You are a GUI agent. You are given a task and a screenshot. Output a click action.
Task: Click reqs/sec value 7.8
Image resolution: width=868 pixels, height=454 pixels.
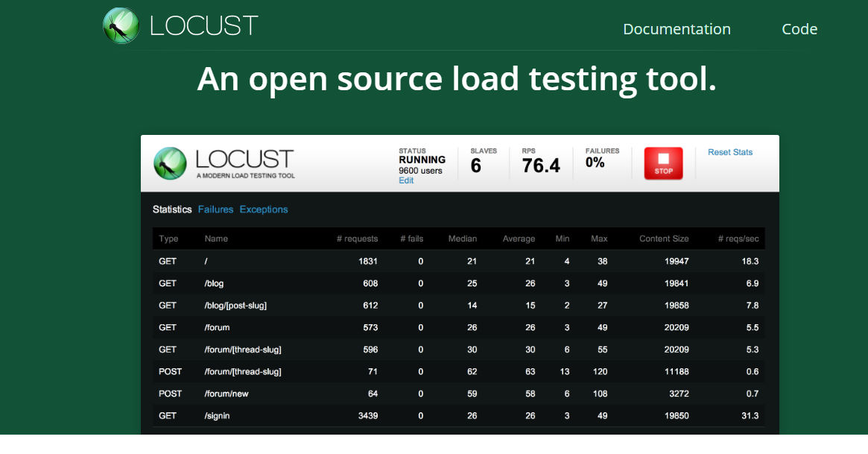coord(753,306)
